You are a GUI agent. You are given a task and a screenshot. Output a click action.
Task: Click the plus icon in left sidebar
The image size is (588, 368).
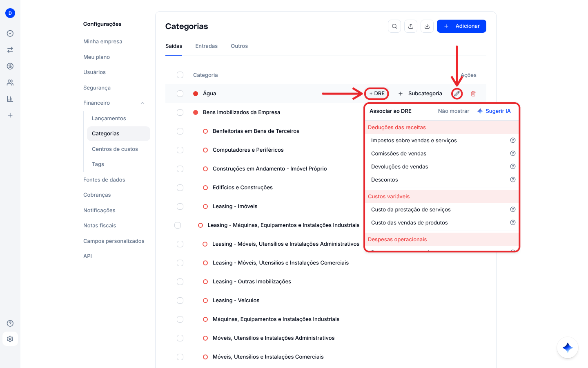(x=10, y=115)
